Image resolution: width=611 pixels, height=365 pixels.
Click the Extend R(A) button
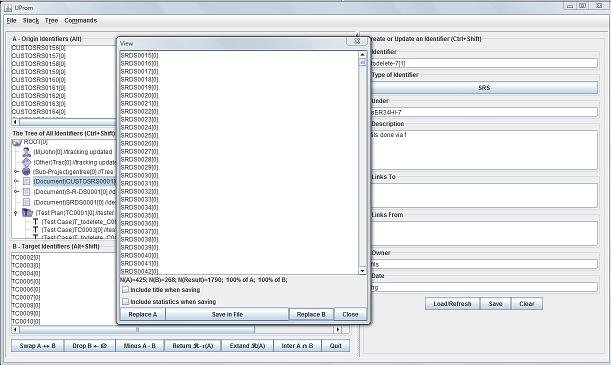(247, 346)
